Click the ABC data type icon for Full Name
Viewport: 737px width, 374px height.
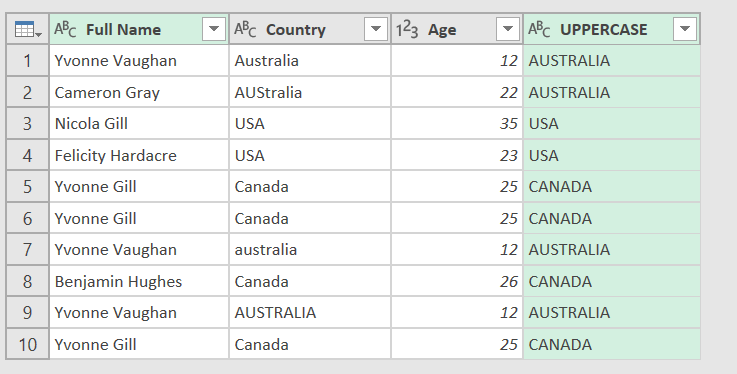tap(65, 30)
